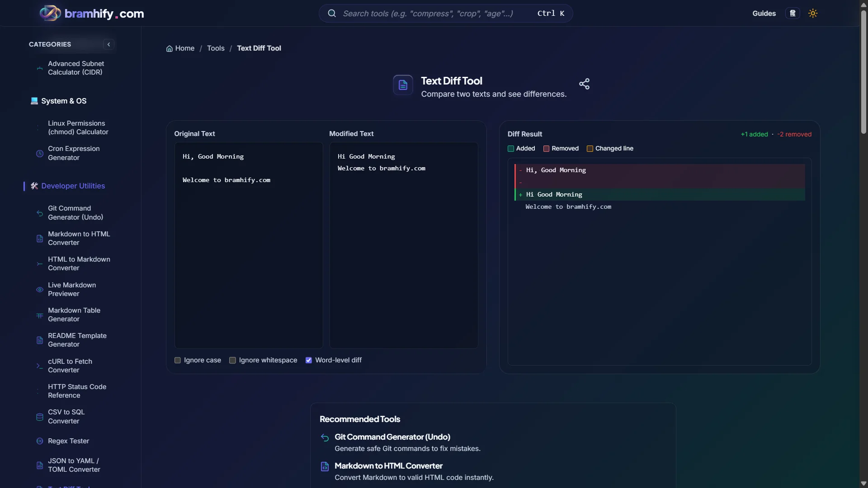
Task: Click inside the Modified Text area
Action: 404,245
